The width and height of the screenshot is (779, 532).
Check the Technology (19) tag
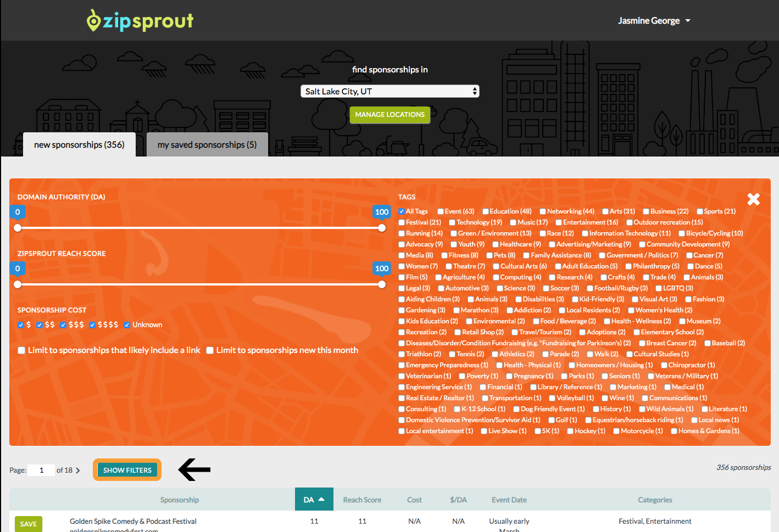pyautogui.click(x=452, y=222)
